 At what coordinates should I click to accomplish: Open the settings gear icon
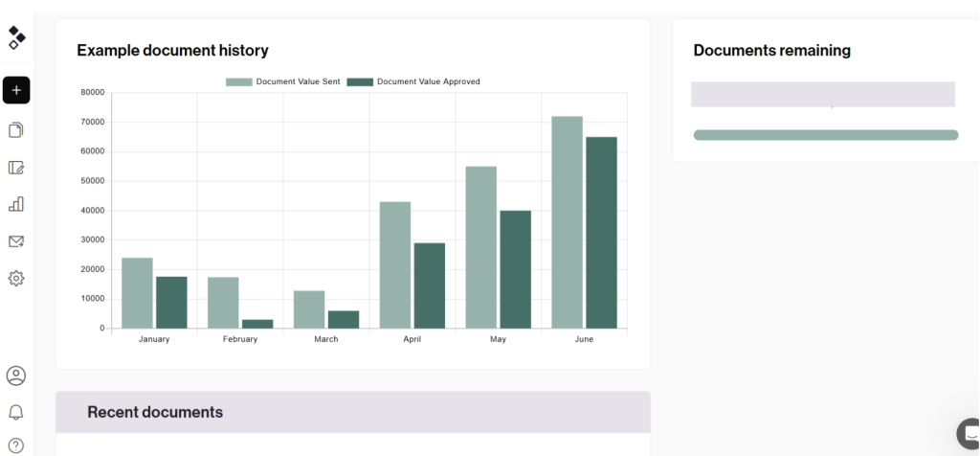pyautogui.click(x=16, y=279)
